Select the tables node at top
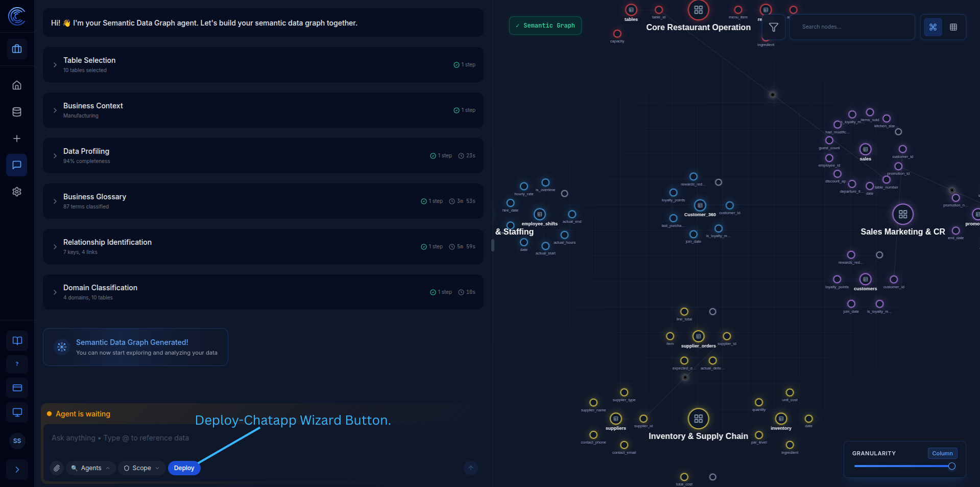 [631, 10]
